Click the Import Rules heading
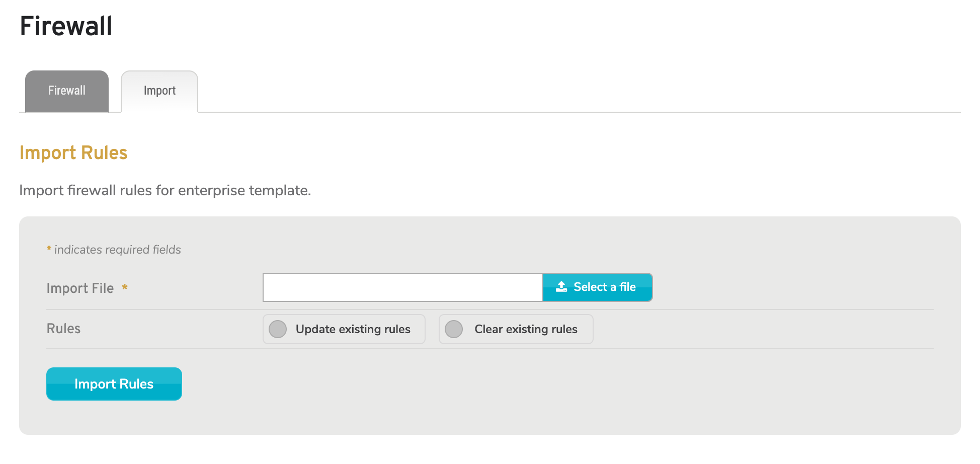This screenshot has width=980, height=464. pos(73,152)
